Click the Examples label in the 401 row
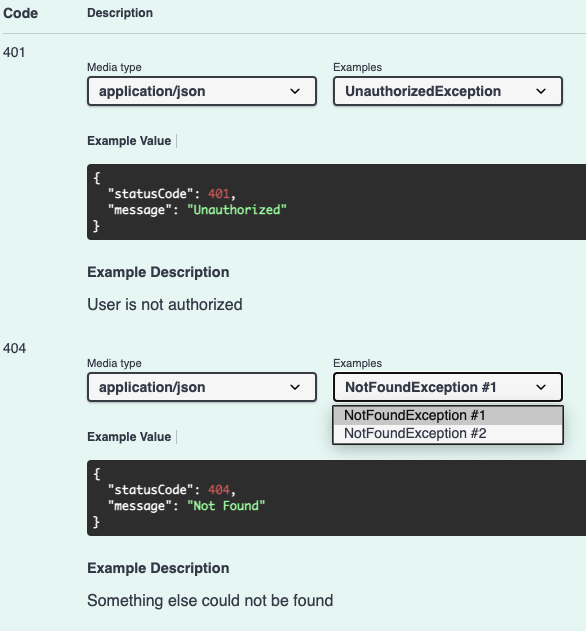This screenshot has width=586, height=631. (357, 67)
